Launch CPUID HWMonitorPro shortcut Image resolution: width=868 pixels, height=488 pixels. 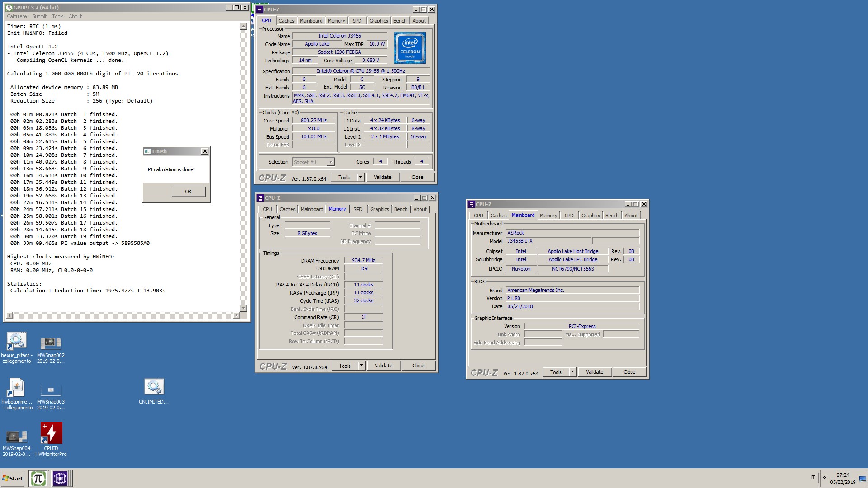click(51, 439)
